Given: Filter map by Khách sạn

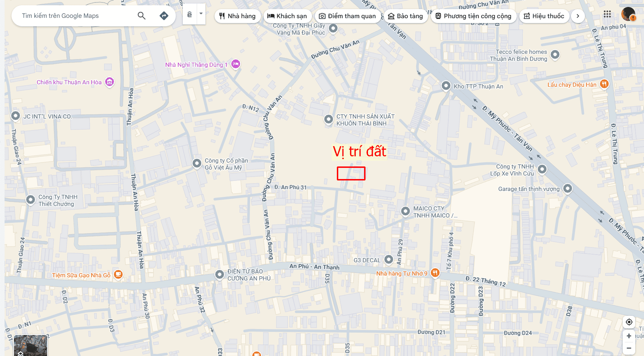Looking at the screenshot, I should tap(287, 16).
